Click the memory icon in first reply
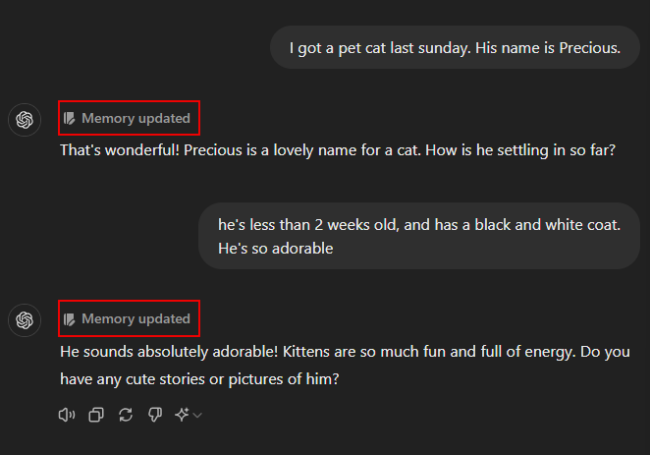The width and height of the screenshot is (650, 455). coord(69,118)
